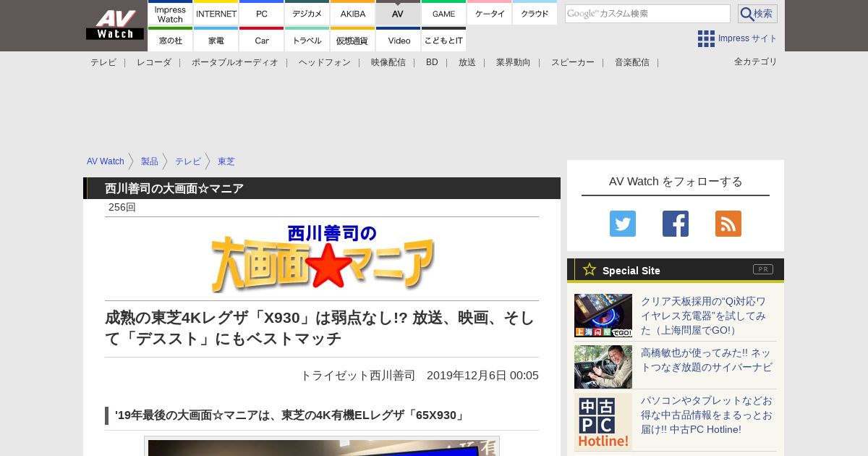Open AV Watch's Facebook page icon
Viewport: 868px width, 456px height.
pos(676,224)
